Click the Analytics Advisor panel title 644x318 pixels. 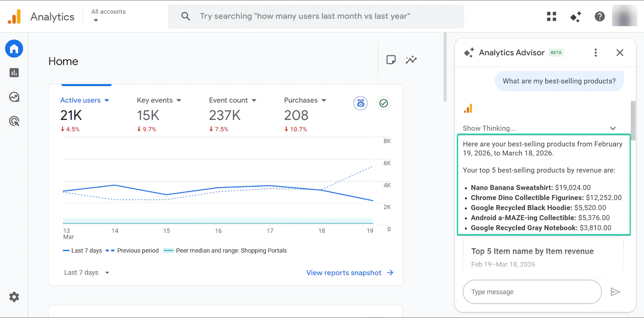512,53
